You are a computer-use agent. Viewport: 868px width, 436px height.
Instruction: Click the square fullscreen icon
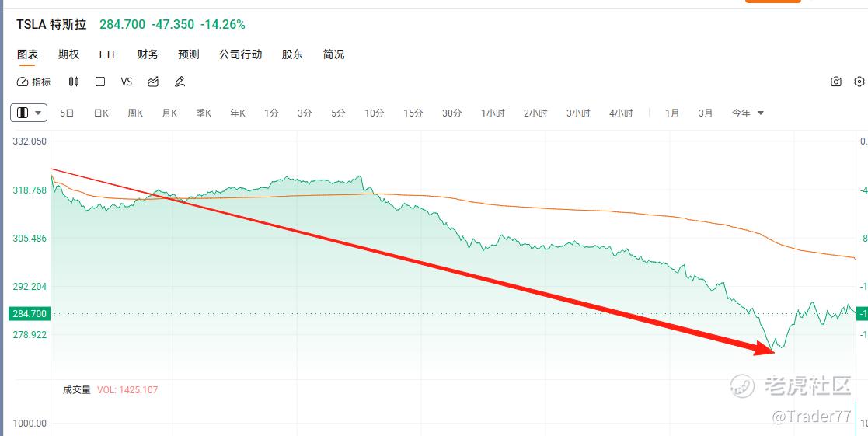[100, 82]
